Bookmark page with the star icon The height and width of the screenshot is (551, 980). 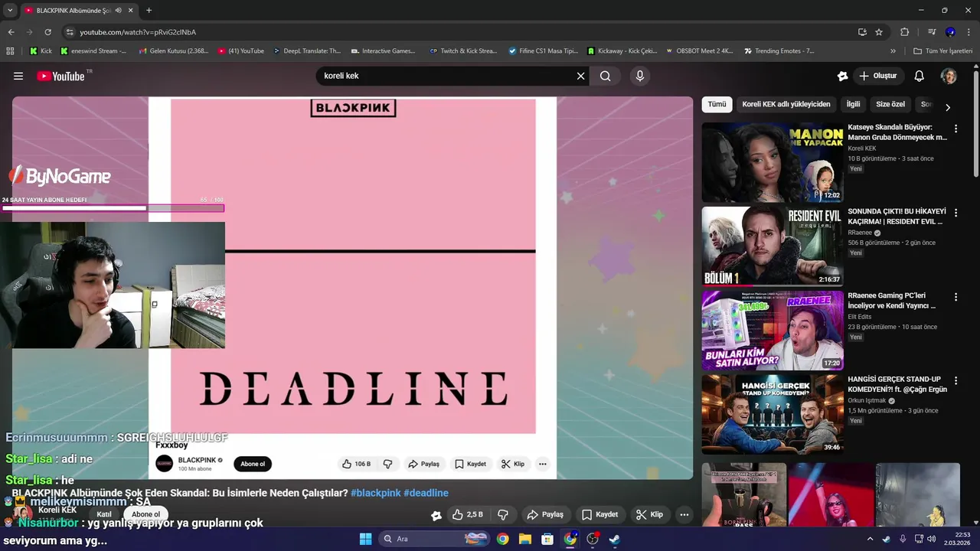click(x=879, y=32)
